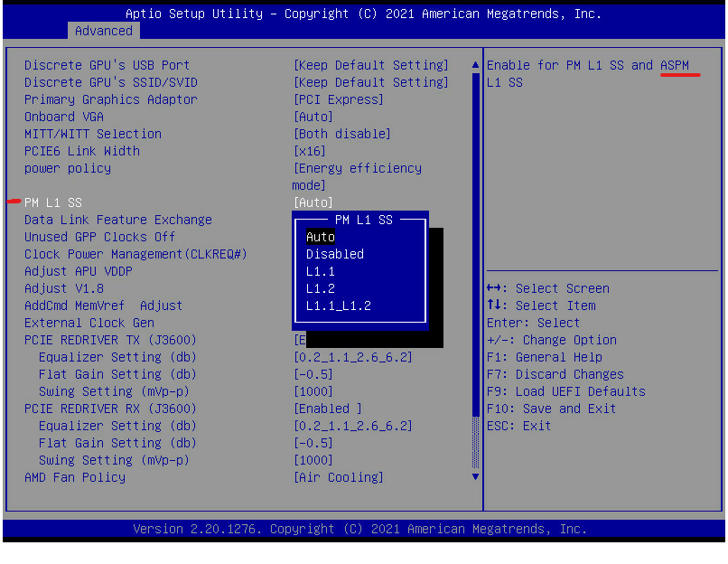Open PM L1 SS Auto value

tap(313, 202)
